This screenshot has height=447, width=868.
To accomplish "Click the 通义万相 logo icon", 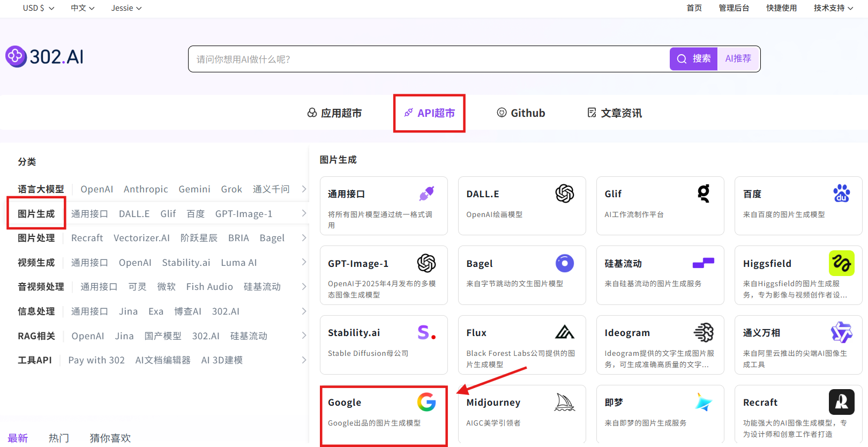I will 842,332.
